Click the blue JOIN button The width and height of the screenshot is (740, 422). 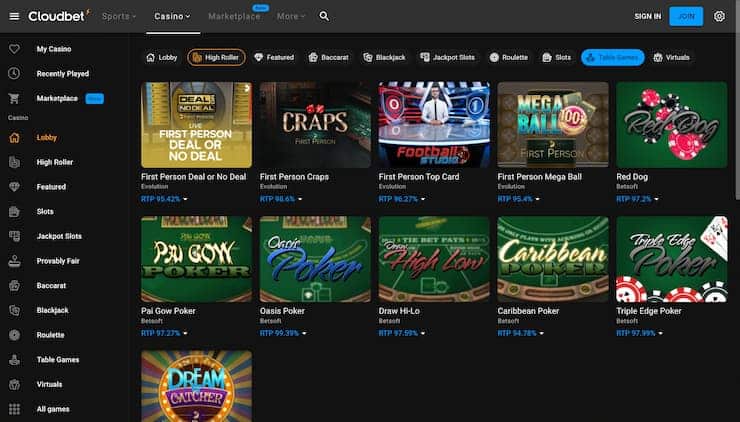tap(686, 17)
